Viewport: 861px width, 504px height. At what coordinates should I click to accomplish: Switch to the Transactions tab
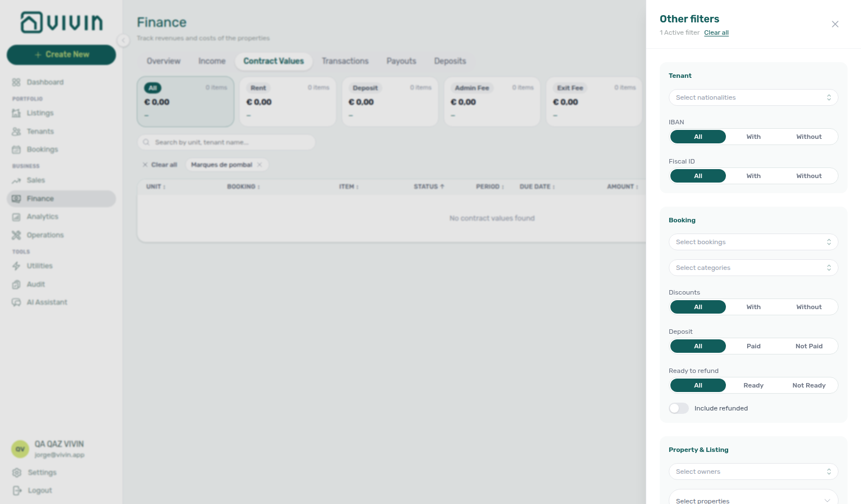(x=345, y=61)
